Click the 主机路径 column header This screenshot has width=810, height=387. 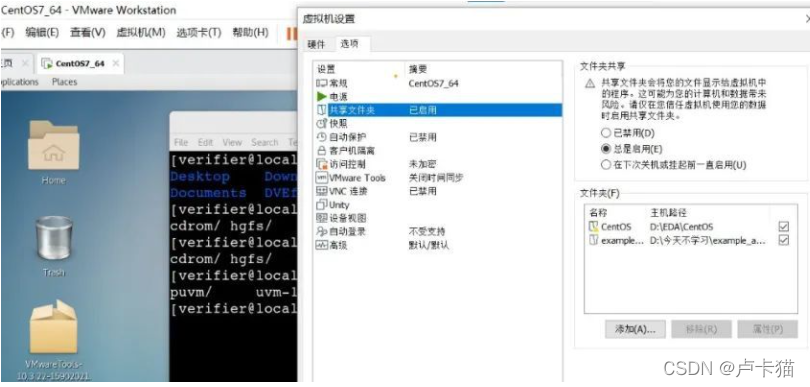pos(668,213)
